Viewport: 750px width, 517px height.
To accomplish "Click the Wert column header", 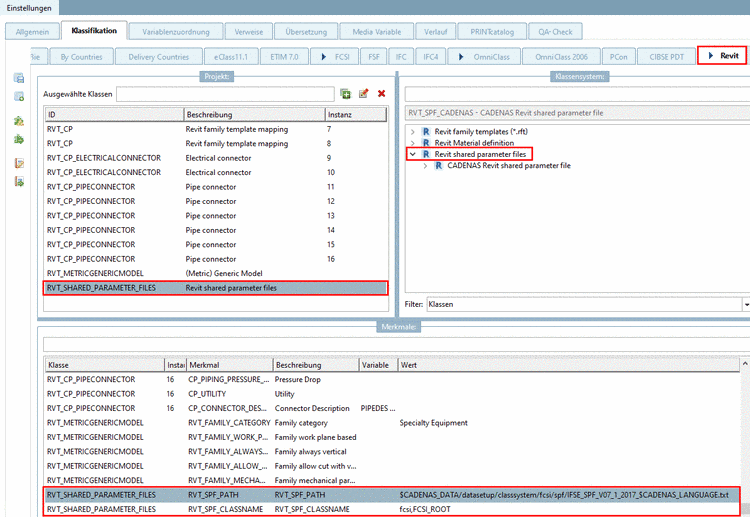I will [x=569, y=365].
